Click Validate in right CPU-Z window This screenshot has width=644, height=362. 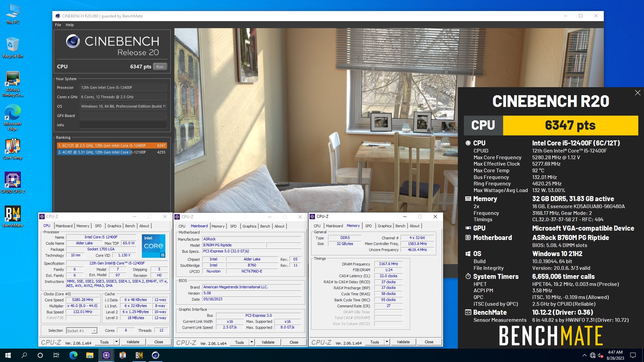[403, 342]
